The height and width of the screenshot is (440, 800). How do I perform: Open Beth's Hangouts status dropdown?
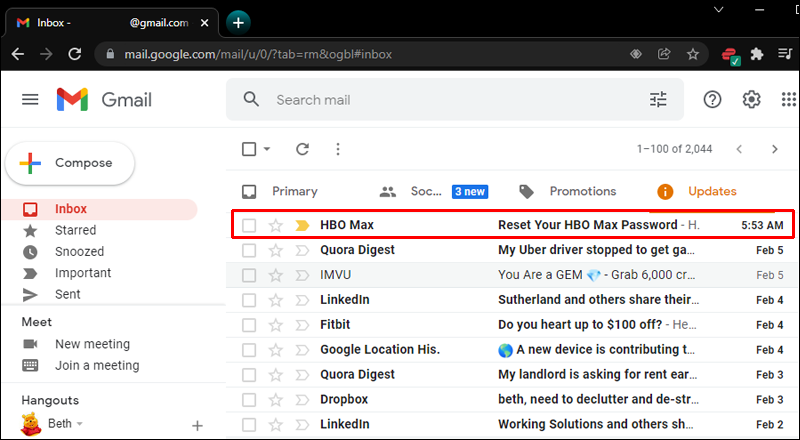[x=80, y=424]
